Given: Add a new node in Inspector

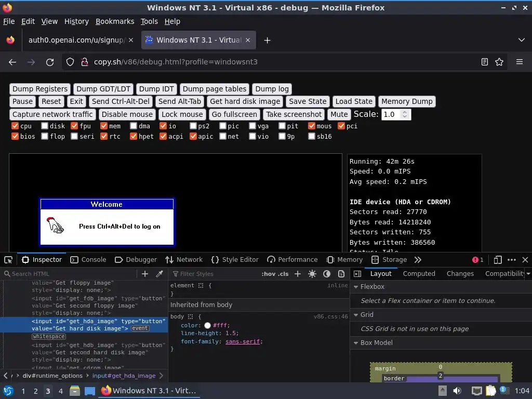Looking at the screenshot, I should (x=145, y=274).
